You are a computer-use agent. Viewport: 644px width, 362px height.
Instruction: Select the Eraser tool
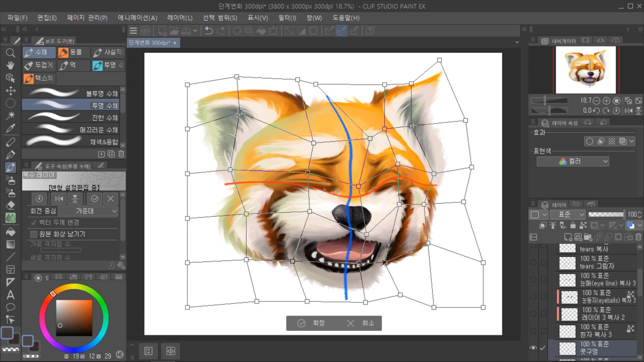click(10, 205)
